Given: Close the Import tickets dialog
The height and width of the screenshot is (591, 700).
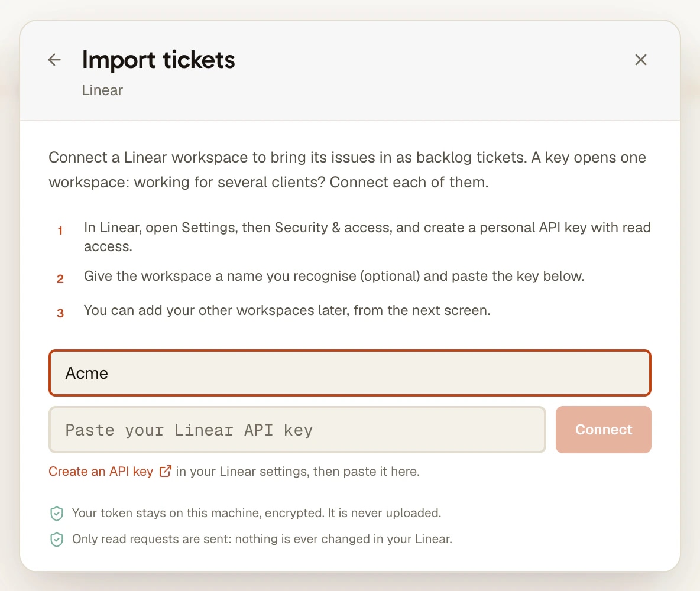Looking at the screenshot, I should pos(641,59).
